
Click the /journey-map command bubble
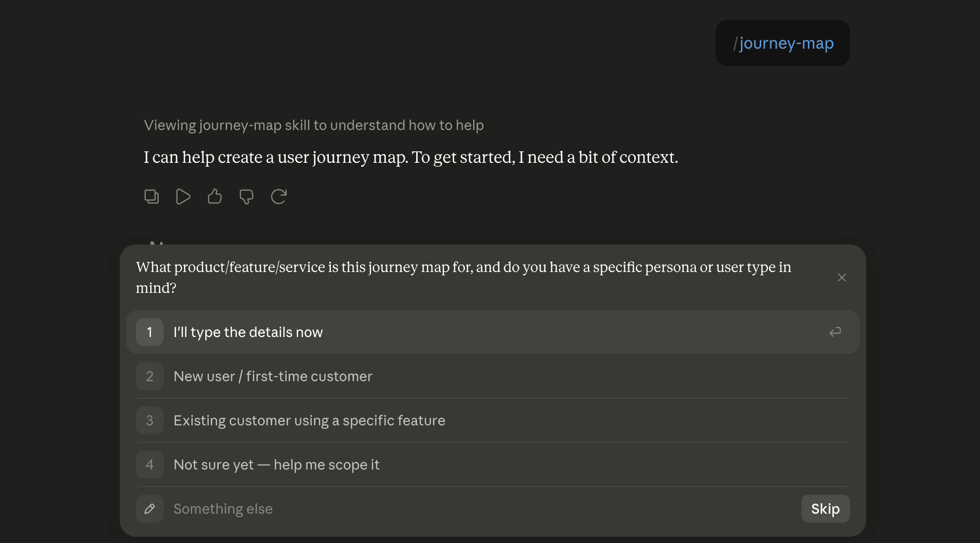783,43
